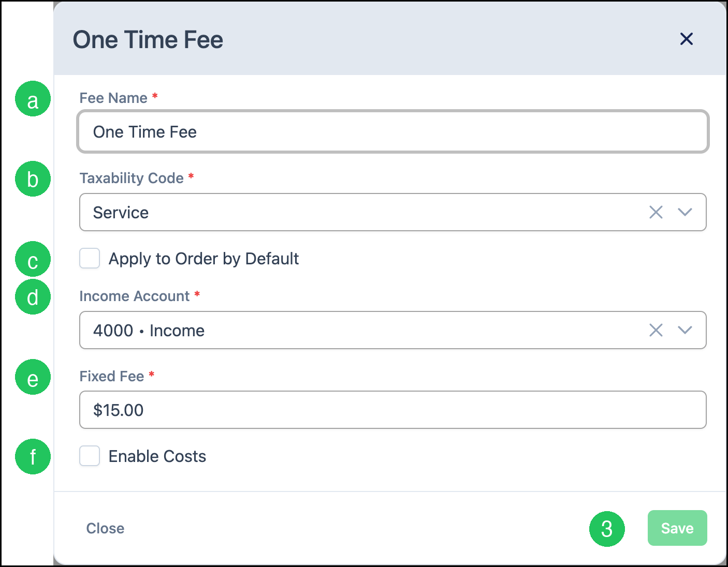Clear the Income Account selection
728x567 pixels.
tap(656, 330)
